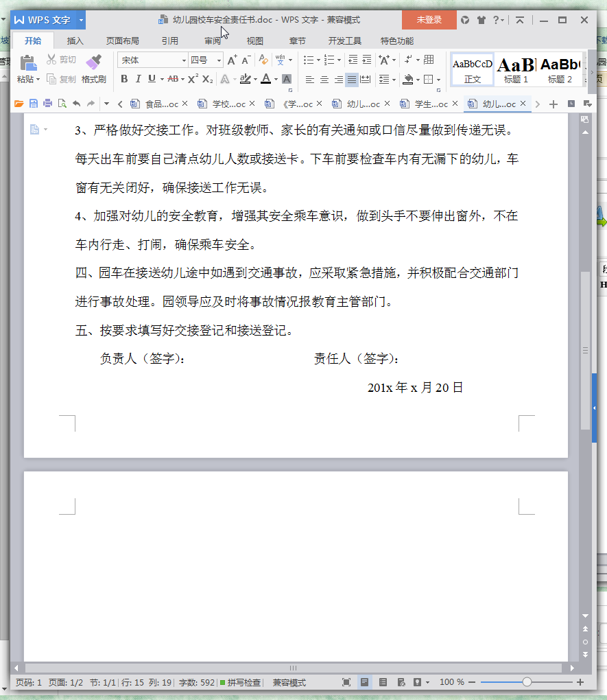Expand borders dropdown arrow

439,80
